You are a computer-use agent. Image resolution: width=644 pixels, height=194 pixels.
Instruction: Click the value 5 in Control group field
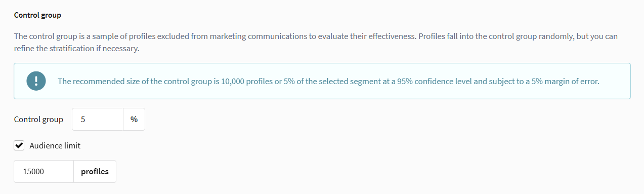click(x=83, y=120)
